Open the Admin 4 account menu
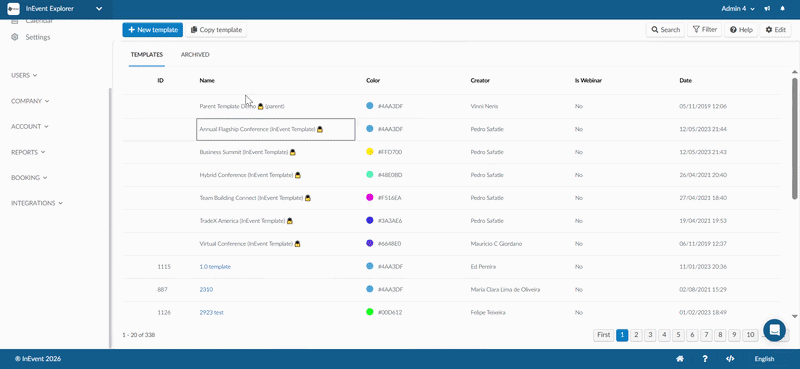 click(738, 9)
